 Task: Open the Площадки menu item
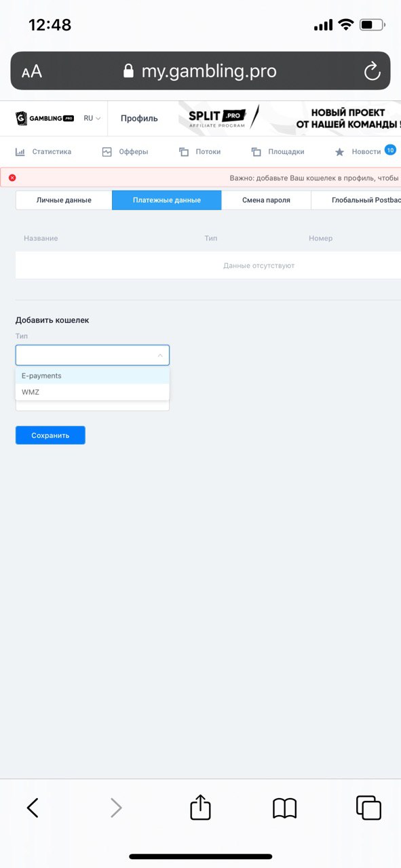(x=286, y=152)
